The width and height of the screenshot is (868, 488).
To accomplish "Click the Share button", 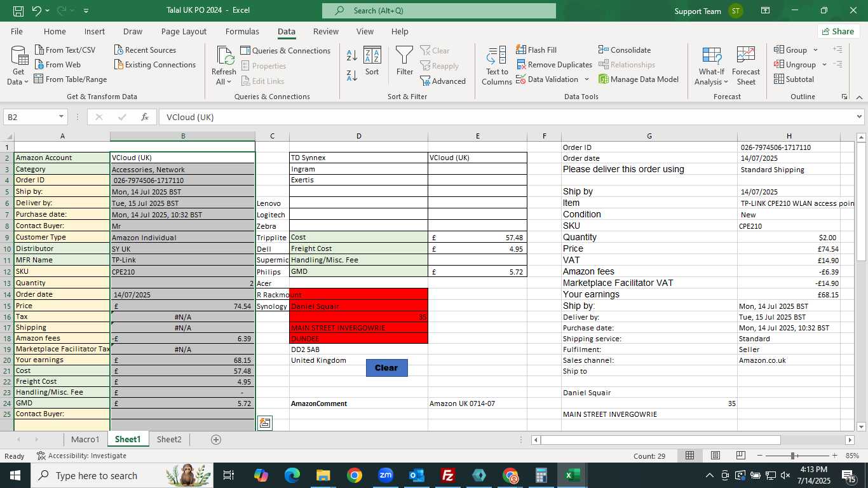I will point(838,32).
